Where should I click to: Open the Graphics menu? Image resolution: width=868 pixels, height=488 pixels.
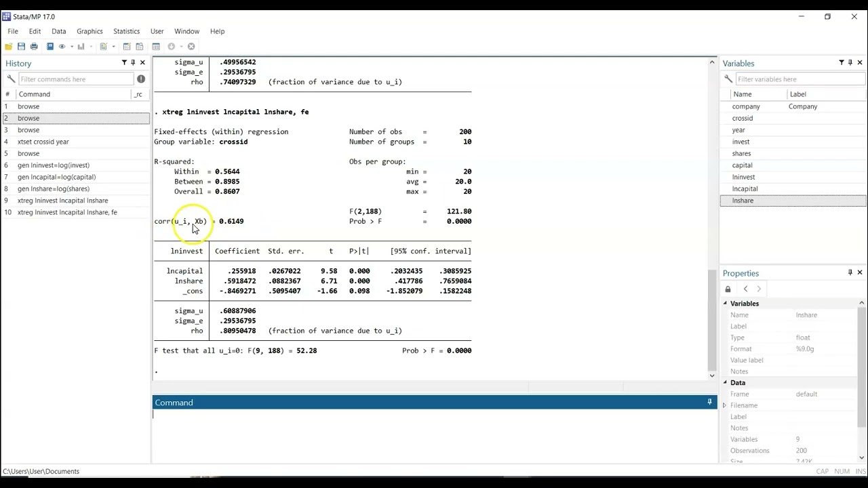point(90,31)
